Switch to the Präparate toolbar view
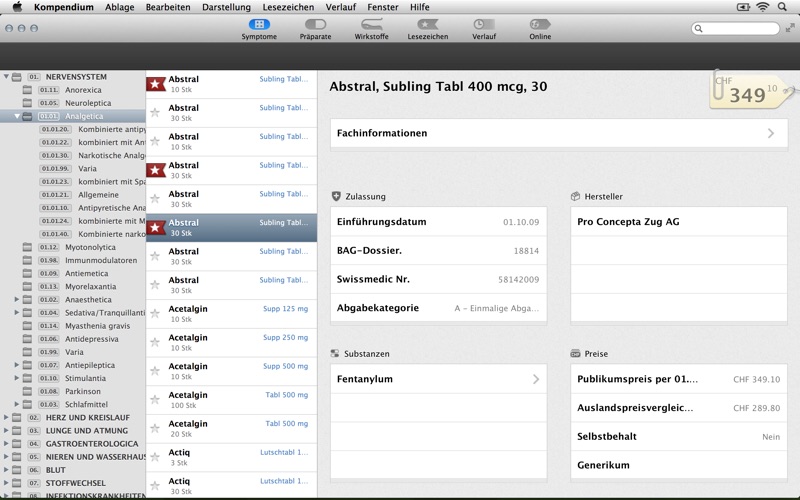Screen dimensions: 800x500 pos(315,29)
